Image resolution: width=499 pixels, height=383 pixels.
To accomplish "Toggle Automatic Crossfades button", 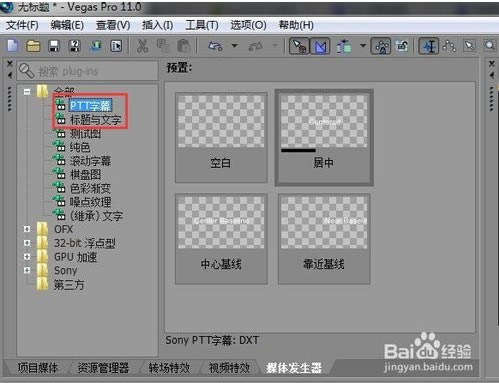I will pyautogui.click(x=320, y=46).
